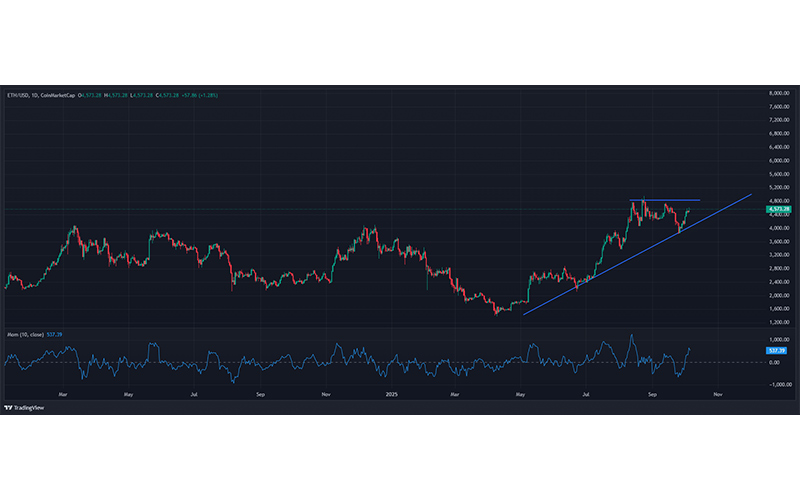Click the 8,000.00 price axis label

(780, 93)
